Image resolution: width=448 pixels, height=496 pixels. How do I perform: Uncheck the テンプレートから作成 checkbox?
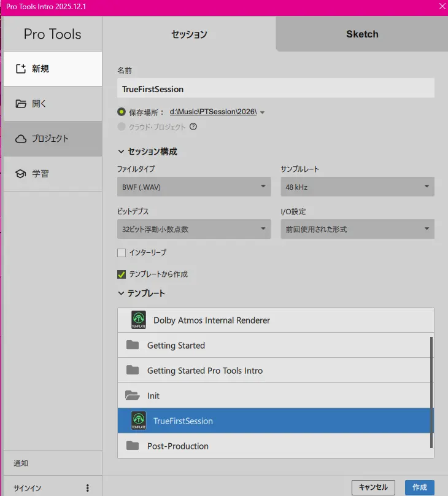[122, 274]
